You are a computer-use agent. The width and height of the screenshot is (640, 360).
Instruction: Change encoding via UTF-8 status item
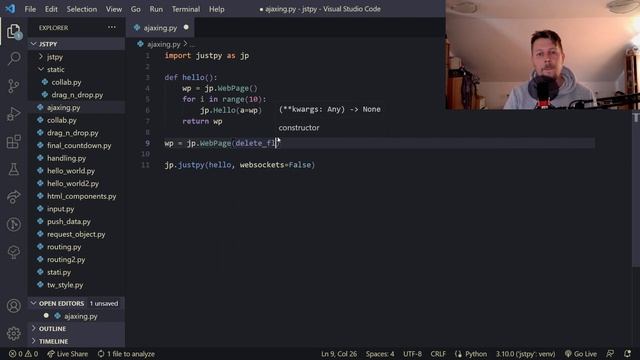click(x=412, y=354)
